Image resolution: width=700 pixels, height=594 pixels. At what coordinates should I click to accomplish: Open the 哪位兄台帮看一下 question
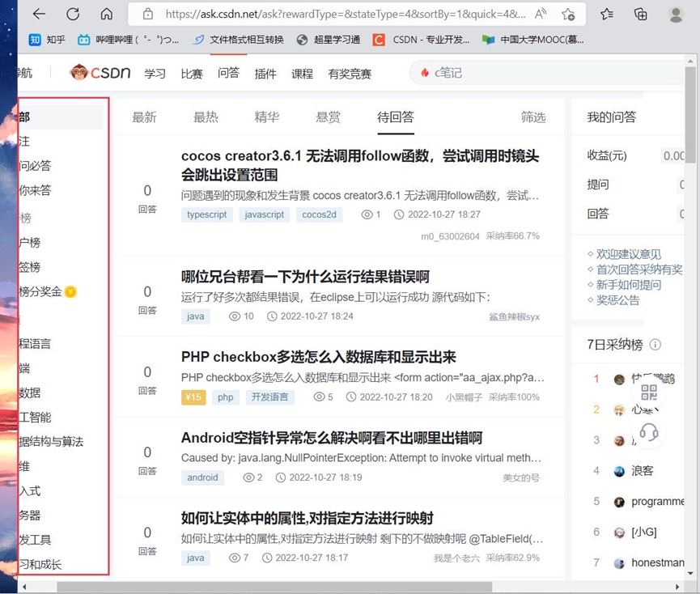pos(305,277)
